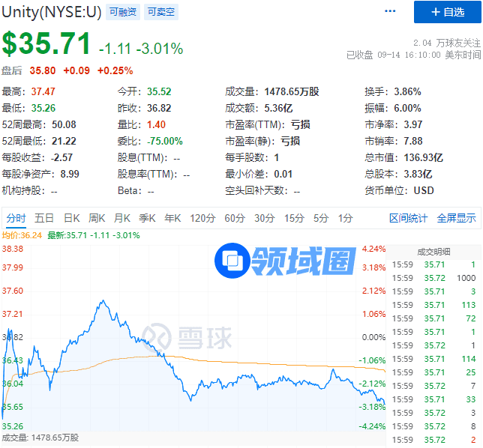483x448 pixels.
Task: Click the 可融资 tag
Action: (122, 12)
